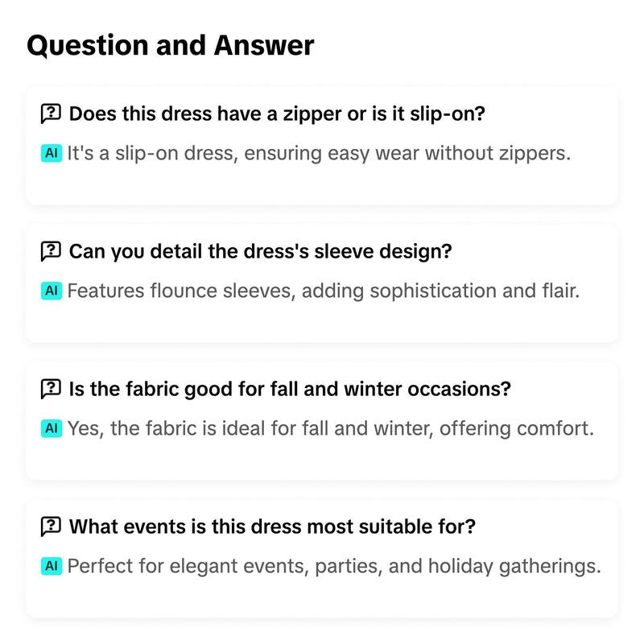Click the blank lower area of the sleeve design card

point(321,323)
